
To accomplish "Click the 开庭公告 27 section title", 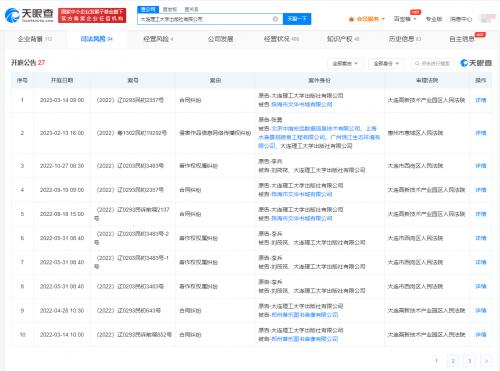I will pyautogui.click(x=28, y=63).
